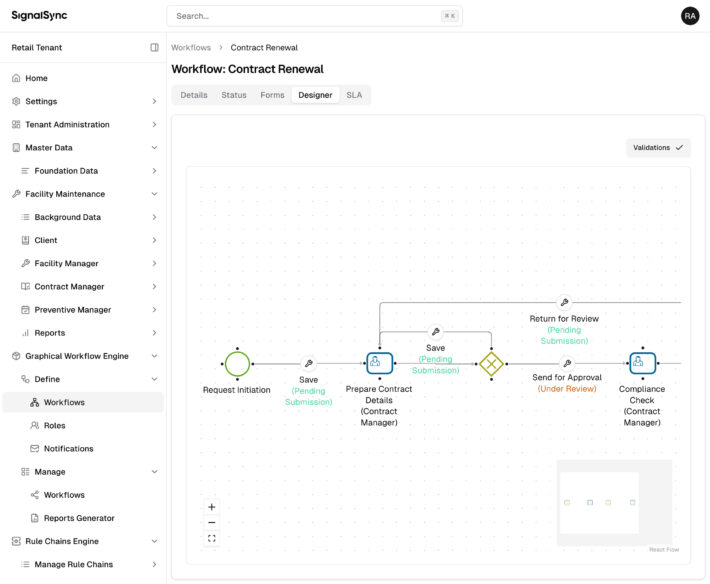Click the Master Data icon
Image resolution: width=710 pixels, height=584 pixels.
click(16, 148)
